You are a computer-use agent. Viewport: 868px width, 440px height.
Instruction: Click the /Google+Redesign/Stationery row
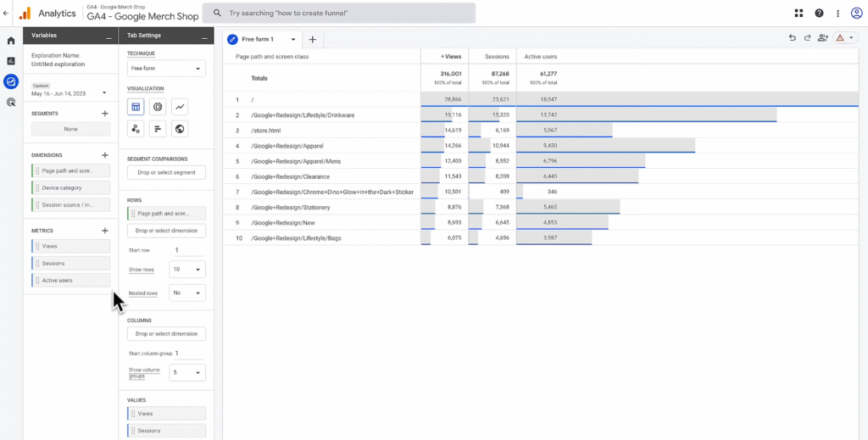pyautogui.click(x=540, y=207)
